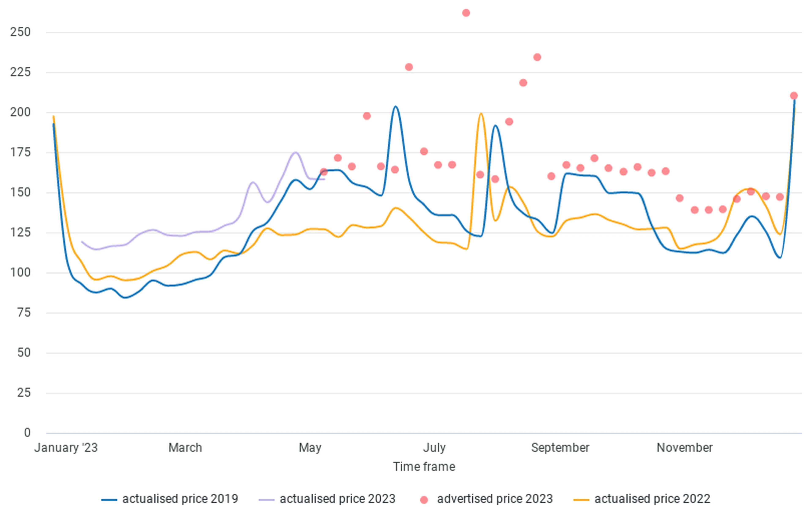Click the x-axis label November
The width and height of the screenshot is (812, 527).
[x=685, y=448]
